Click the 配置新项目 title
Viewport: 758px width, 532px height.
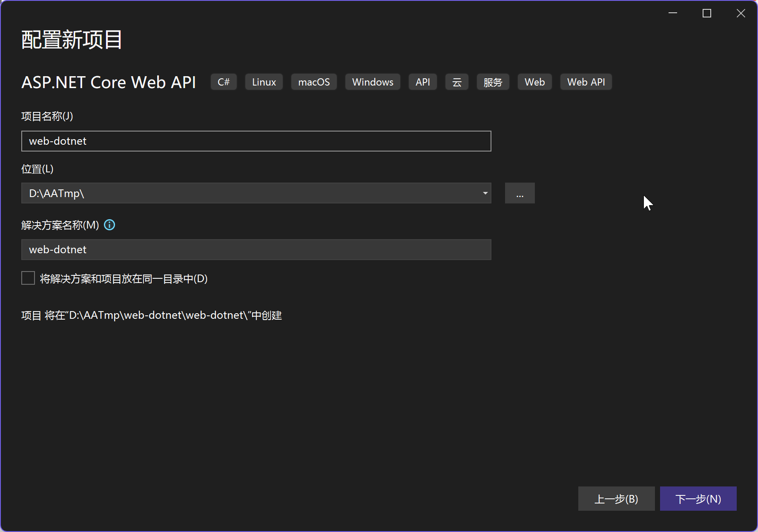(72, 40)
